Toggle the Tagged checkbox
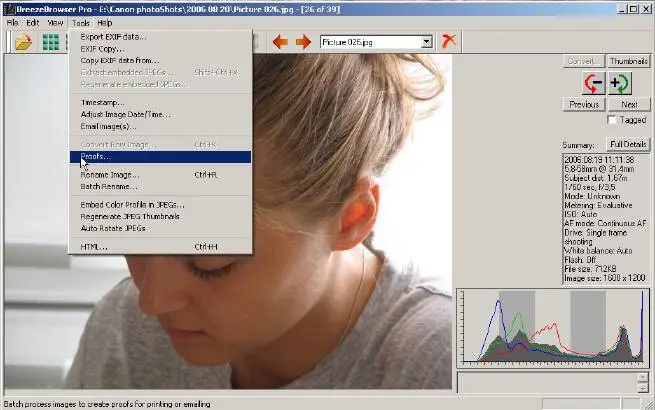 click(x=612, y=120)
